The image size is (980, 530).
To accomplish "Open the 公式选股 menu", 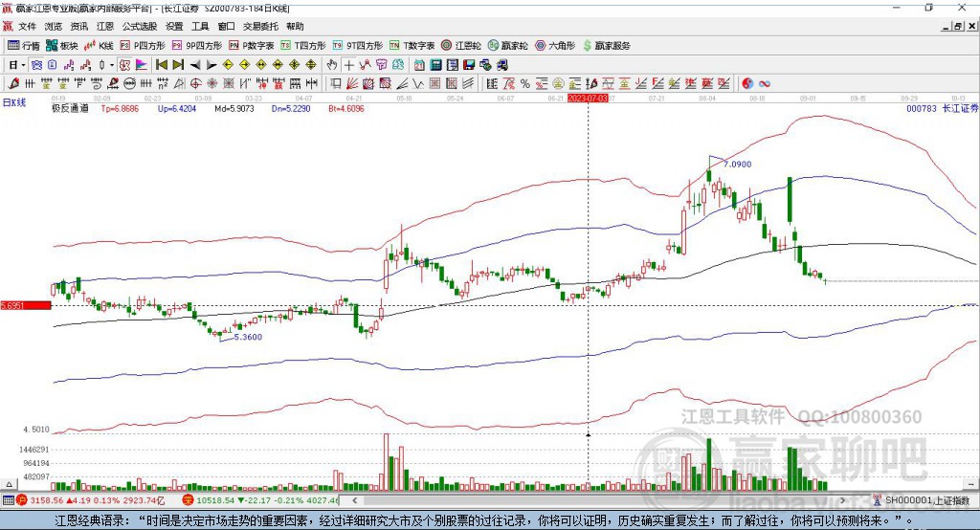I will pos(140,26).
